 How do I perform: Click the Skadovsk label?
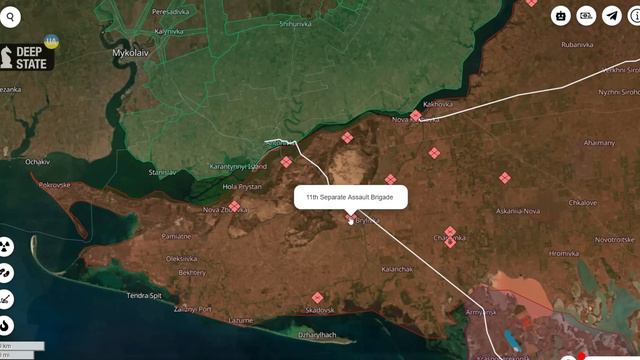(320, 310)
